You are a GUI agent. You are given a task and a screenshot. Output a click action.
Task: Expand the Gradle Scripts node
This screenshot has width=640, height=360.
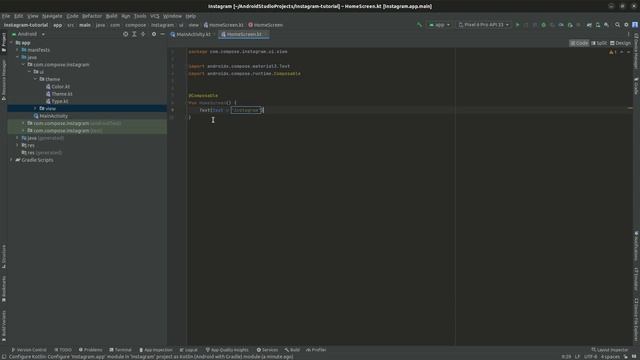click(11, 160)
